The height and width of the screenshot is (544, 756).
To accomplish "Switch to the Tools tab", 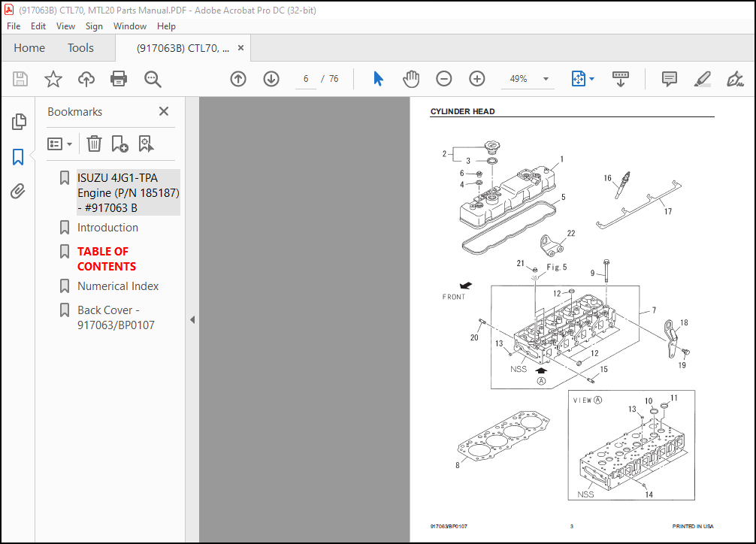I will [x=80, y=48].
